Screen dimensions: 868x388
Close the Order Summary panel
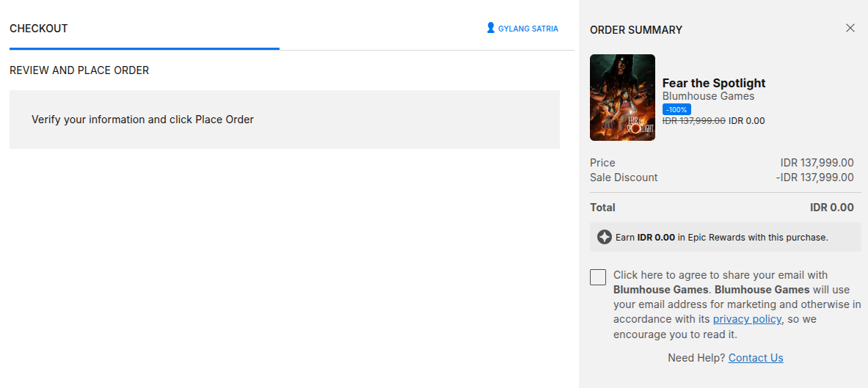tap(850, 28)
